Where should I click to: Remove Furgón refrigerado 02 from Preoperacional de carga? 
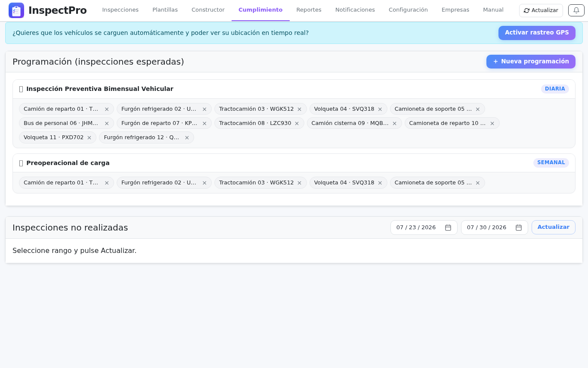pyautogui.click(x=204, y=183)
